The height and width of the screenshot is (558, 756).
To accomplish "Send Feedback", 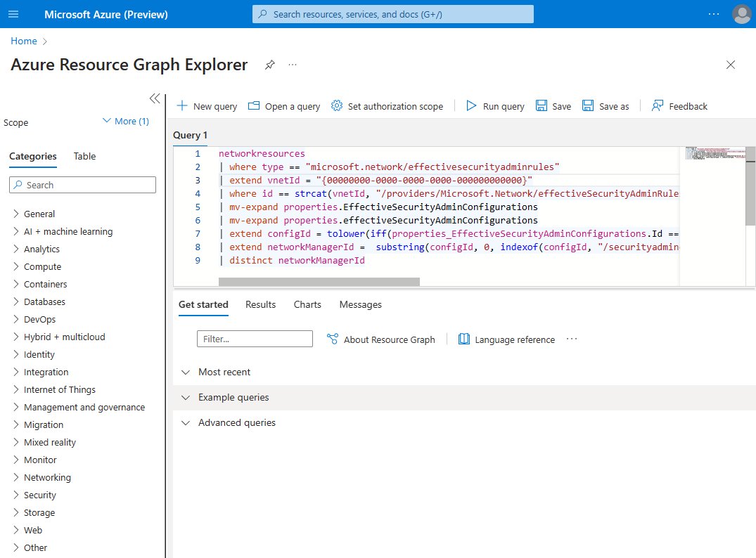I will pos(679,105).
